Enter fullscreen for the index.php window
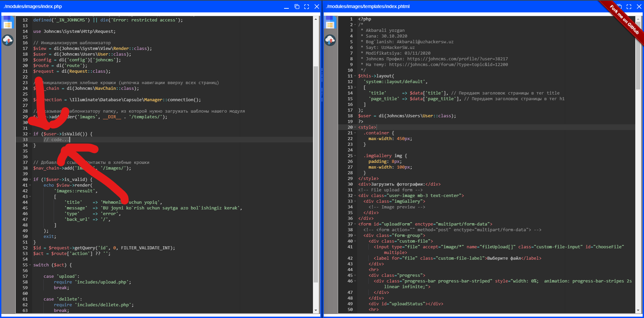Viewport: 644px width, 318px height. [x=307, y=7]
